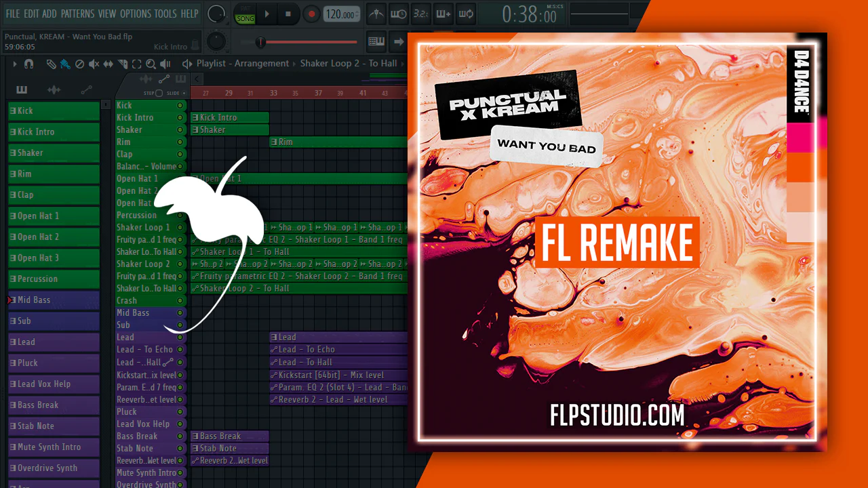Choose the Select marquee tool
Screen dimensions: 868x488
tap(137, 64)
